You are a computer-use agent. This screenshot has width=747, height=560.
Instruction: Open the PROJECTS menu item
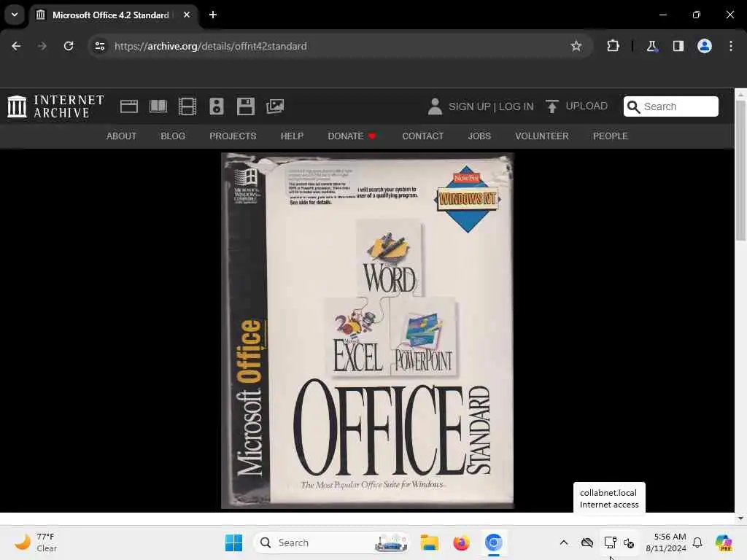[233, 136]
